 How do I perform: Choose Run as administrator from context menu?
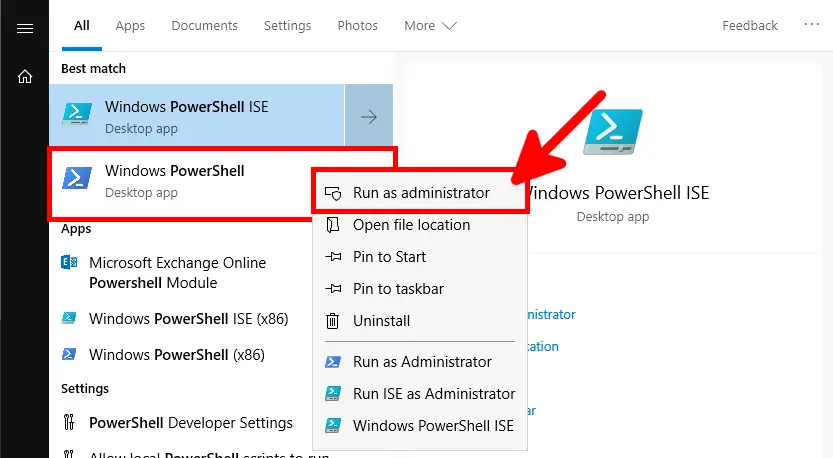coord(420,193)
